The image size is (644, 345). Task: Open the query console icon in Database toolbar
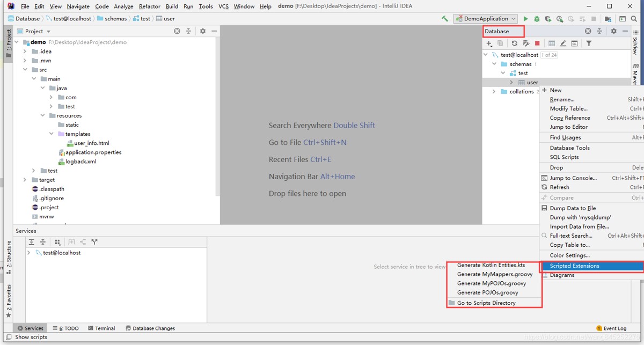tap(574, 43)
